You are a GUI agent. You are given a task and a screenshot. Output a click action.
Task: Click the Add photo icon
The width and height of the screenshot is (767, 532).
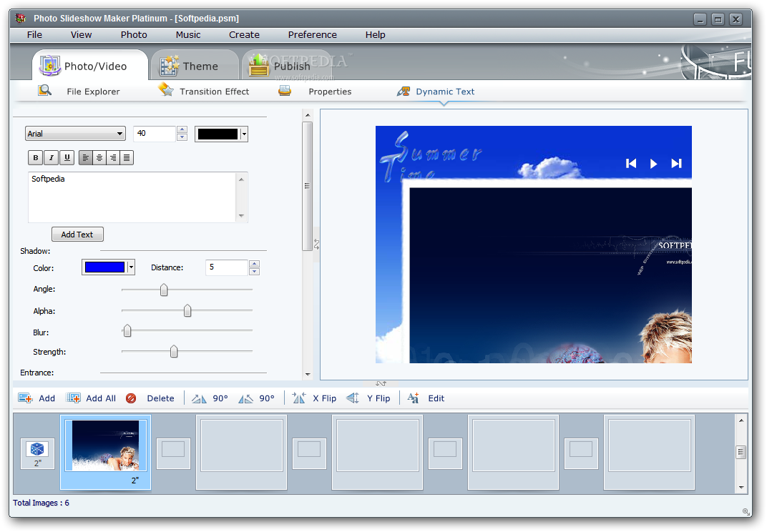pos(25,398)
